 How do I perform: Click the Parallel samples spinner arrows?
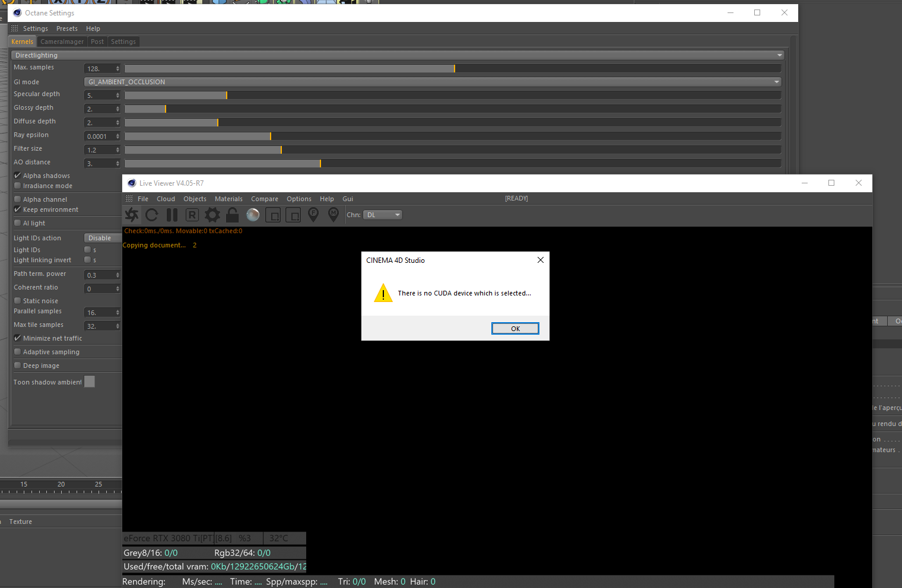117,313
